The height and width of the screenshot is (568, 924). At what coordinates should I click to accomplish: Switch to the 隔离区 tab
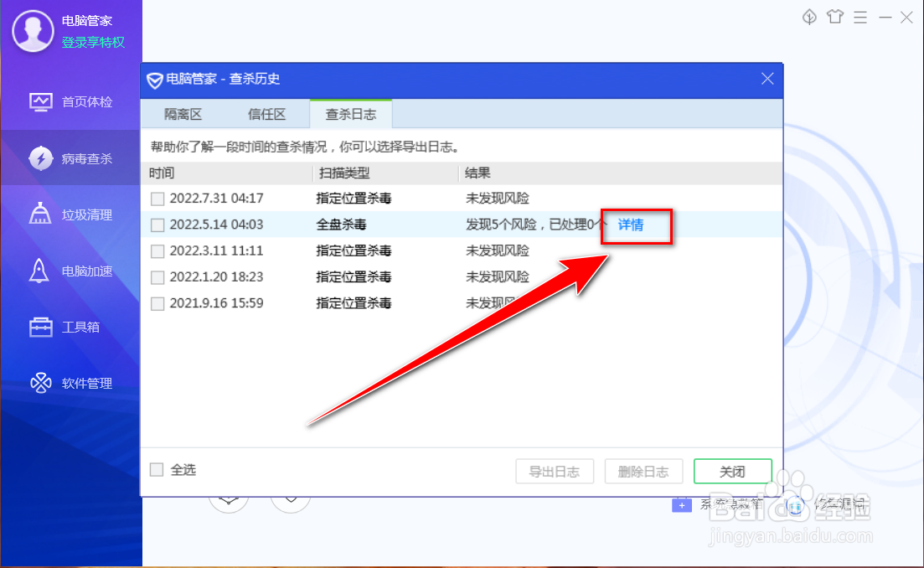tap(183, 114)
